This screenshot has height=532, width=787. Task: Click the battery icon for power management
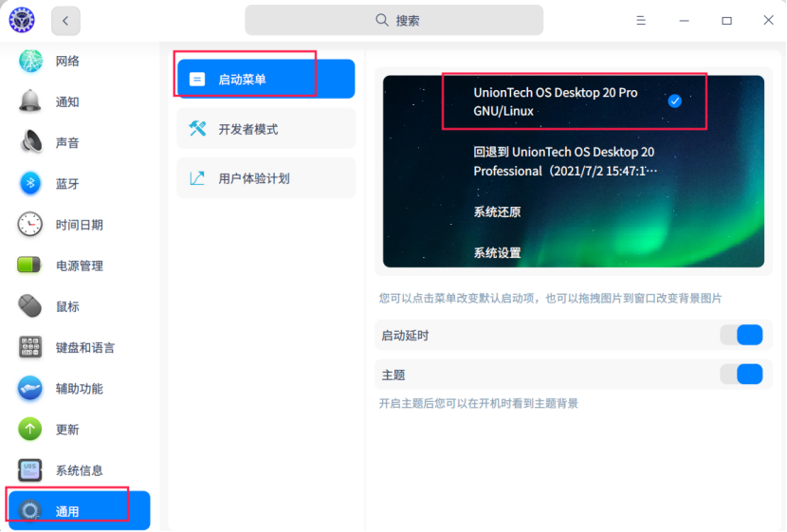[x=29, y=265]
